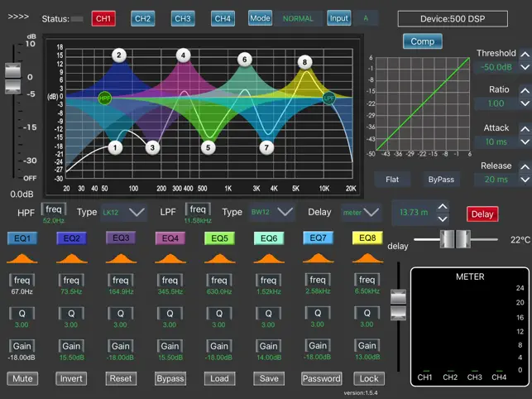Increase Ratio with up arrow
The image size is (532, 399).
525,91
